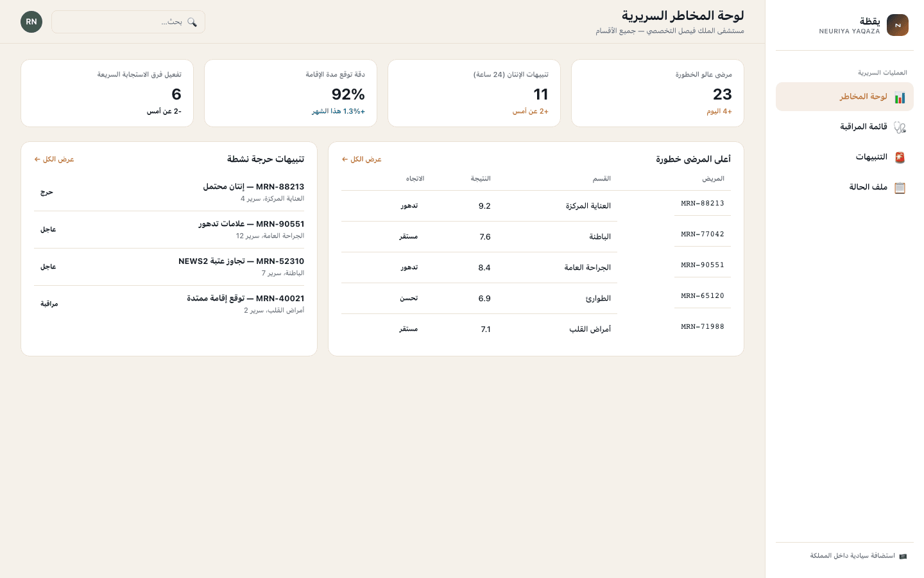Open the دقة توقع مدة الإقامة card
This screenshot has height=578, width=924.
coord(291,93)
